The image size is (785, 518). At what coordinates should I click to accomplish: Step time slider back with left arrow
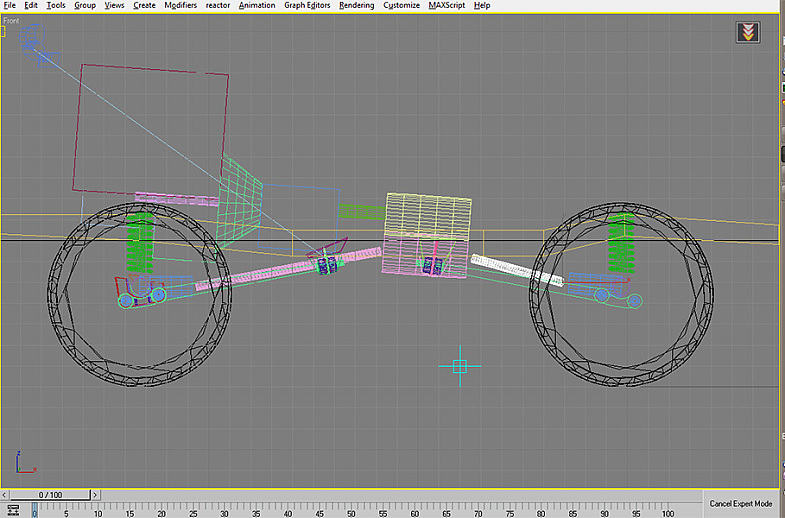(6, 494)
